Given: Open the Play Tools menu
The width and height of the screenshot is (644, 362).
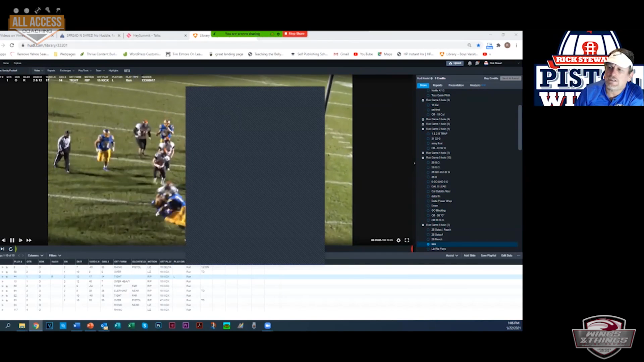Looking at the screenshot, I should (x=84, y=71).
